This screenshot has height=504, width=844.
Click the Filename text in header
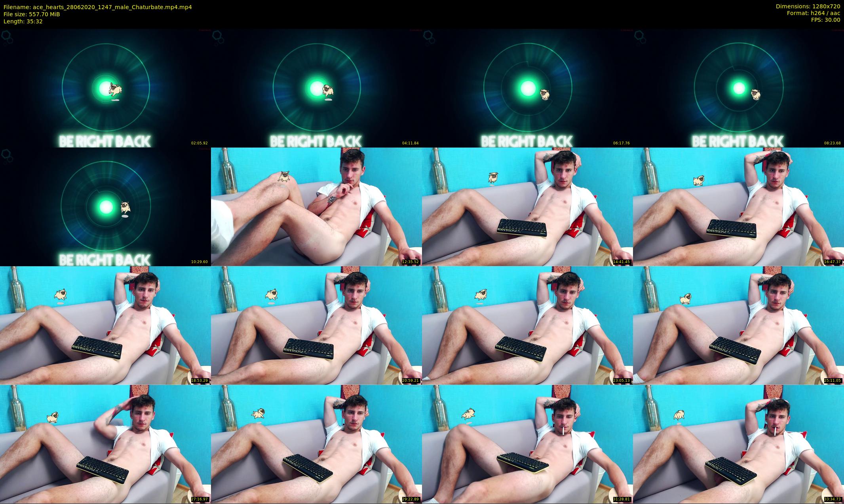(x=97, y=7)
